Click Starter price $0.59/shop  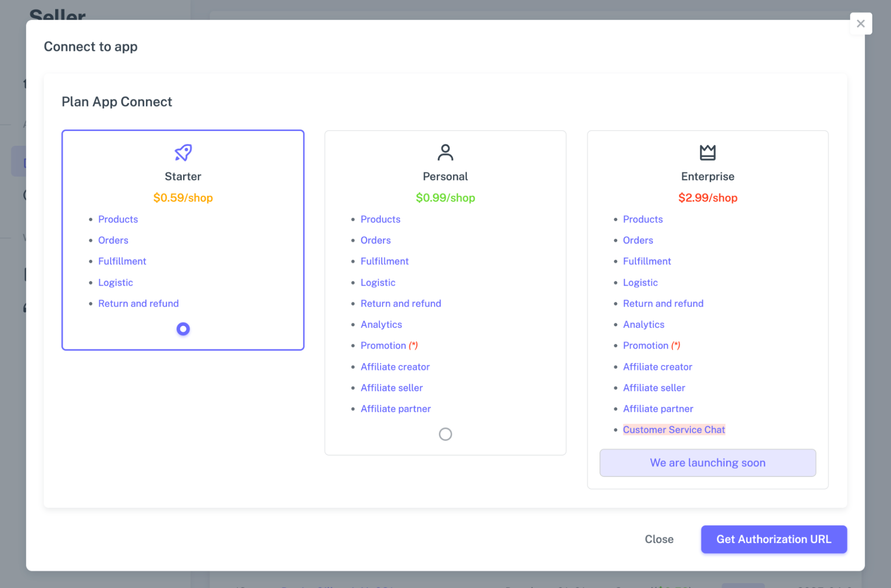pyautogui.click(x=183, y=197)
